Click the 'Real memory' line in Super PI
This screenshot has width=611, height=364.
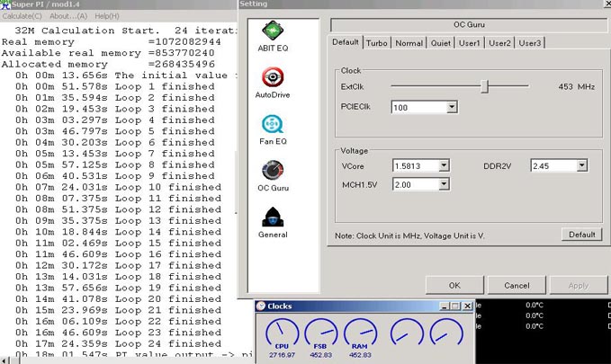111,41
